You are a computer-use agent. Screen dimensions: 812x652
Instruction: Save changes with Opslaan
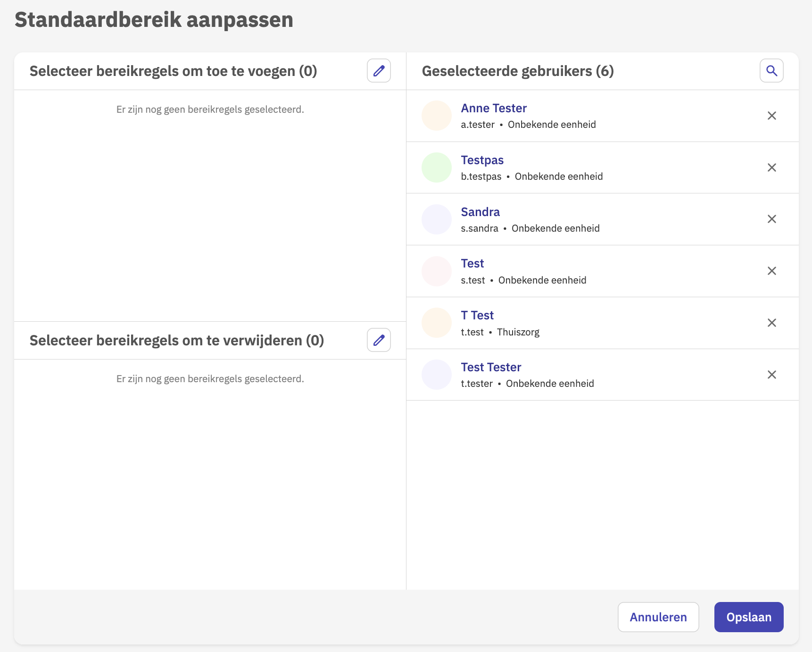pyautogui.click(x=749, y=617)
